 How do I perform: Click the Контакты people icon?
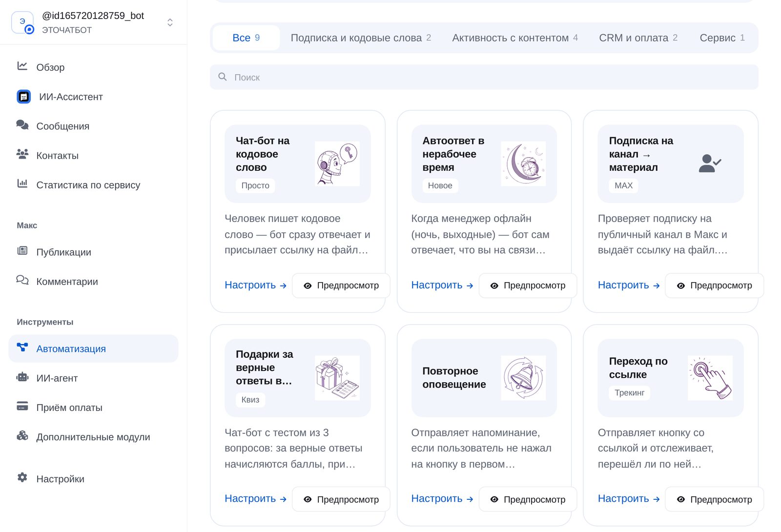pos(22,154)
